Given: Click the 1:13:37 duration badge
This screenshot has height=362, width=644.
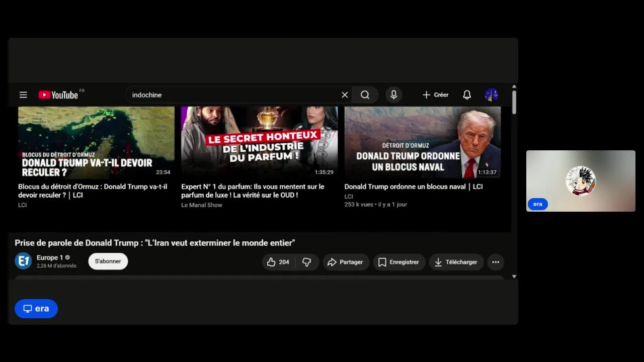Looking at the screenshot, I should click(x=487, y=172).
